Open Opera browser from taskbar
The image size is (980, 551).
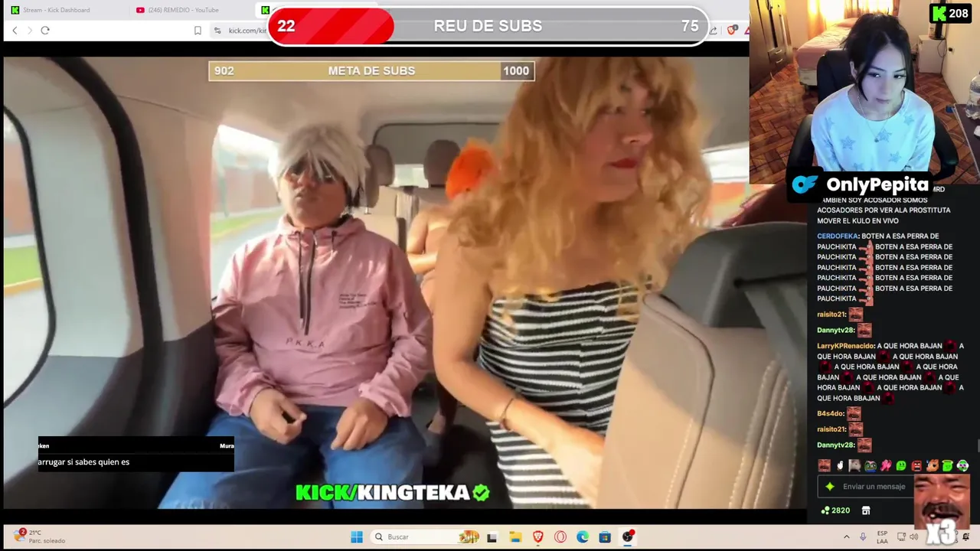point(560,537)
